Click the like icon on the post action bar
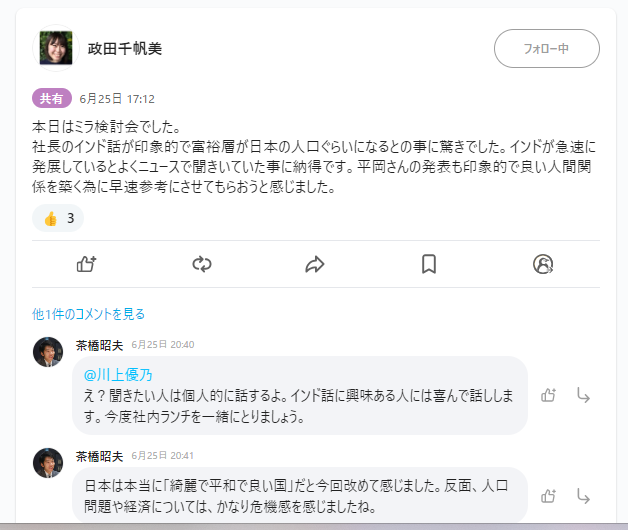This screenshot has height=530, width=628. tap(86, 264)
